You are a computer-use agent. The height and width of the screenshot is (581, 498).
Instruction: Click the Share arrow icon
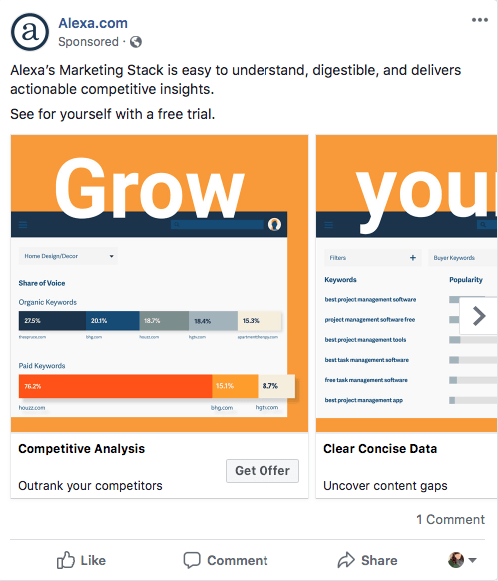pyautogui.click(x=346, y=560)
